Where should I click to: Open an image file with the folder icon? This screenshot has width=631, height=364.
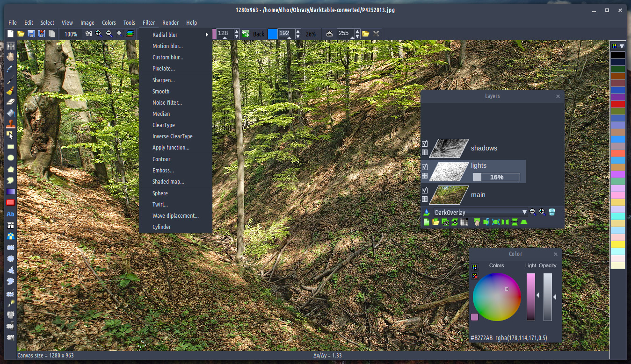point(21,34)
